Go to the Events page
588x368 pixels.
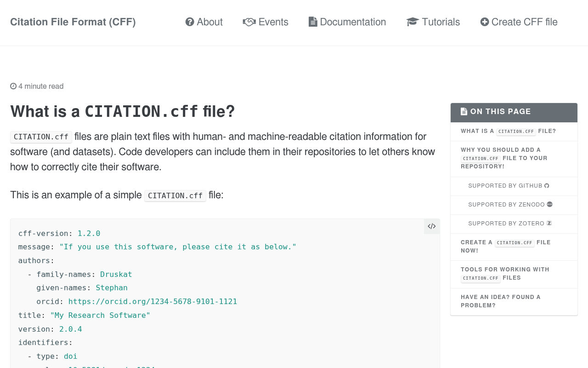tap(266, 22)
